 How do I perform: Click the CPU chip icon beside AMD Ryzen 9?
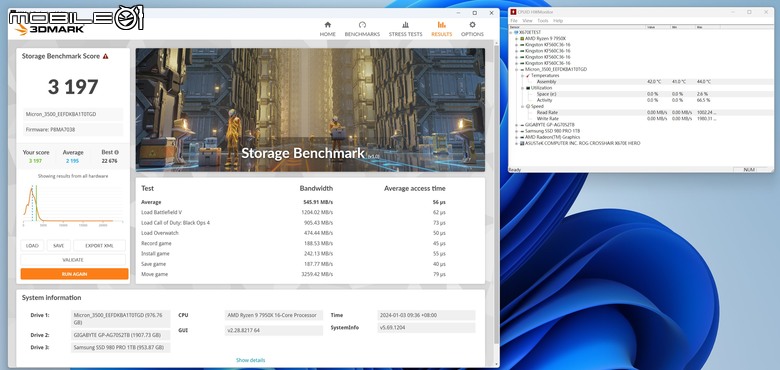tap(522, 38)
